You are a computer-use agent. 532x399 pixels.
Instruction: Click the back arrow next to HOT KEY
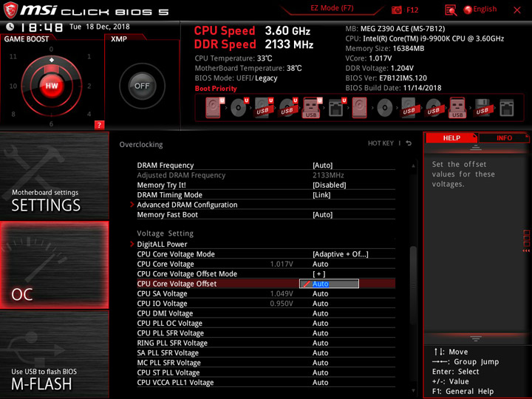click(x=409, y=143)
